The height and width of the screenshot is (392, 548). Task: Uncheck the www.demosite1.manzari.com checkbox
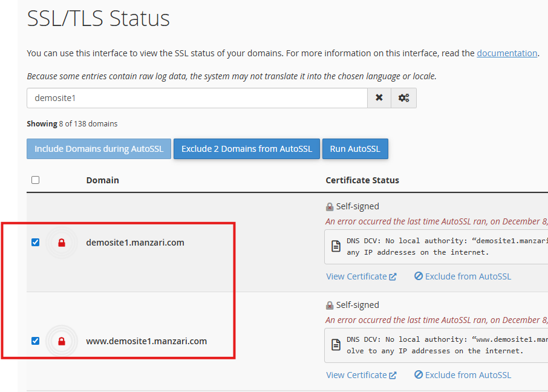point(35,341)
